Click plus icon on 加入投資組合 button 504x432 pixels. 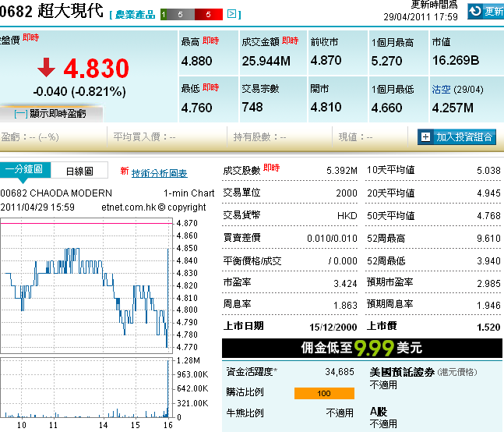coord(425,137)
